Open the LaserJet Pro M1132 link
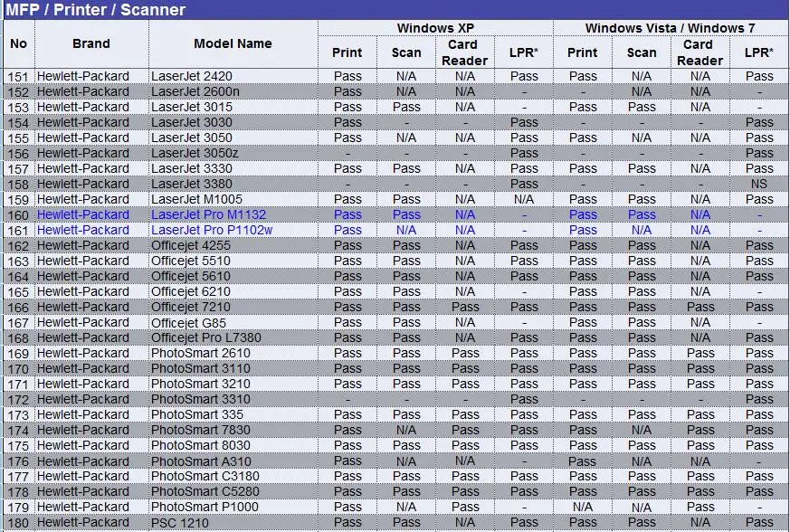This screenshot has height=532, width=790. [208, 214]
